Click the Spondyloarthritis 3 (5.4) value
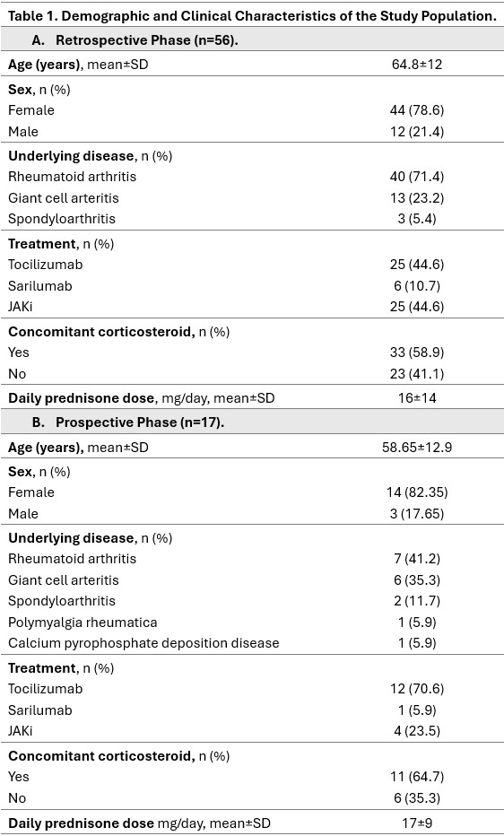 [417, 219]
